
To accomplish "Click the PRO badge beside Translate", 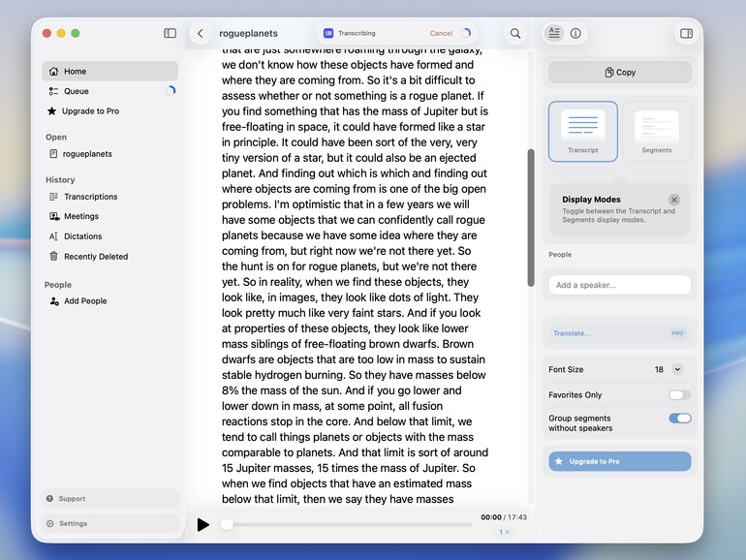I will 677,333.
